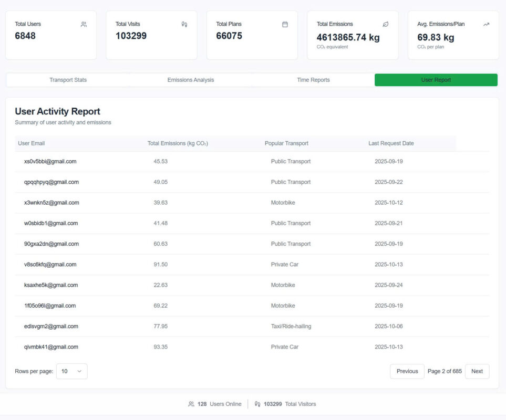Screen dimensions: 506x420
Task: Go to the Previous page
Action: click(407, 371)
